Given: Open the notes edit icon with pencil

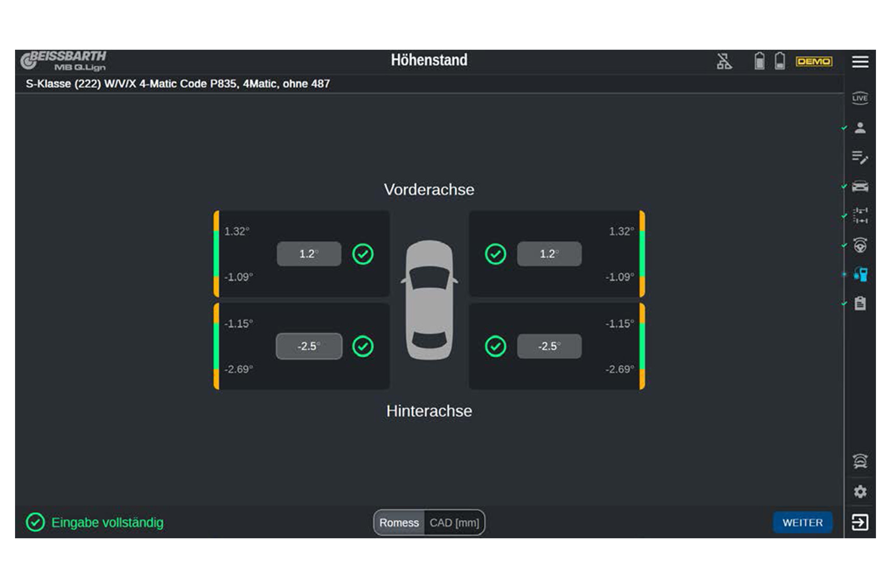Looking at the screenshot, I should tap(860, 157).
